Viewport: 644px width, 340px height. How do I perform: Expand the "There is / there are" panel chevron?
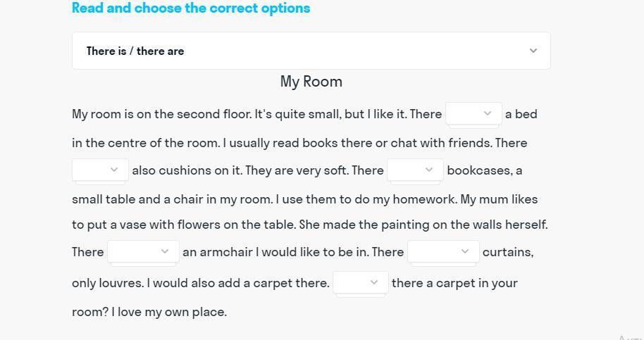click(533, 51)
